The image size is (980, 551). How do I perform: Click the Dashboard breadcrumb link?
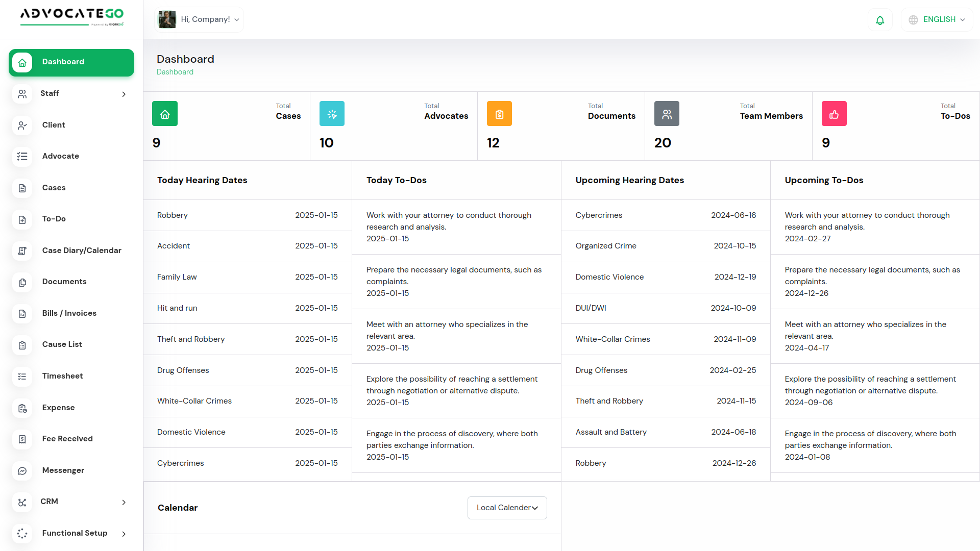(x=175, y=72)
